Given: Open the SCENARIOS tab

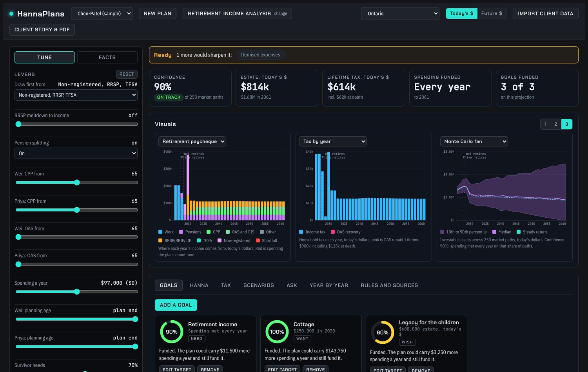Looking at the screenshot, I should (x=259, y=285).
